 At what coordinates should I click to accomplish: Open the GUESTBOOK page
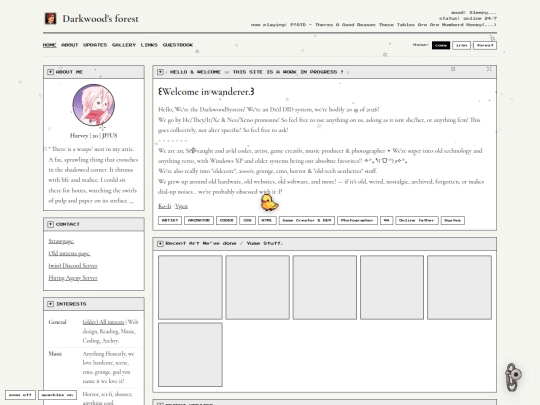pos(178,45)
